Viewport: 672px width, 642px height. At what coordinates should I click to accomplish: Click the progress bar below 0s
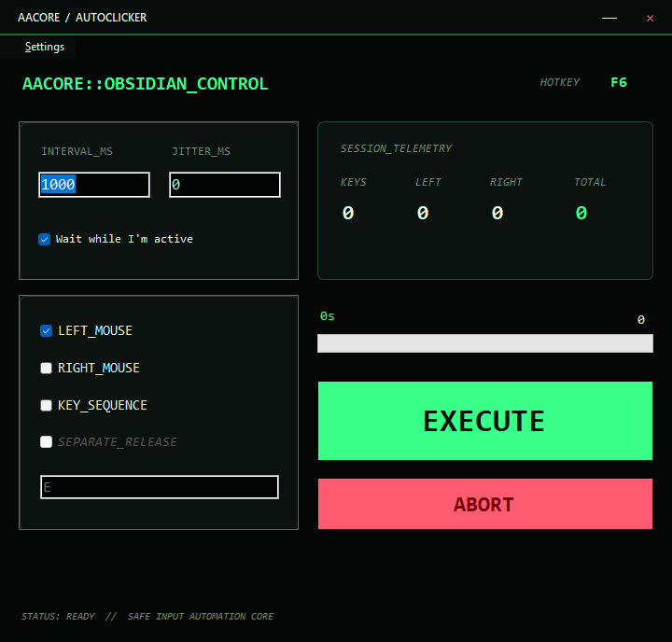click(485, 343)
